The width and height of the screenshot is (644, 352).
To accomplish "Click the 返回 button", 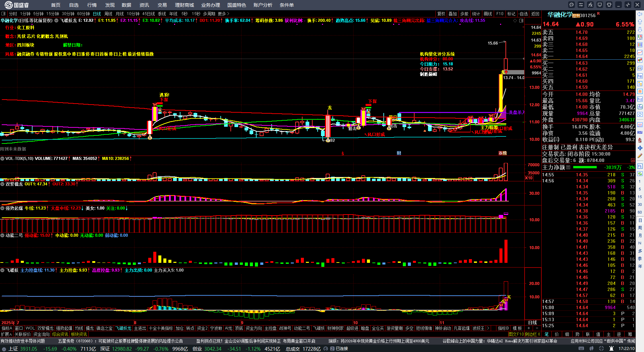I will [x=535, y=14].
